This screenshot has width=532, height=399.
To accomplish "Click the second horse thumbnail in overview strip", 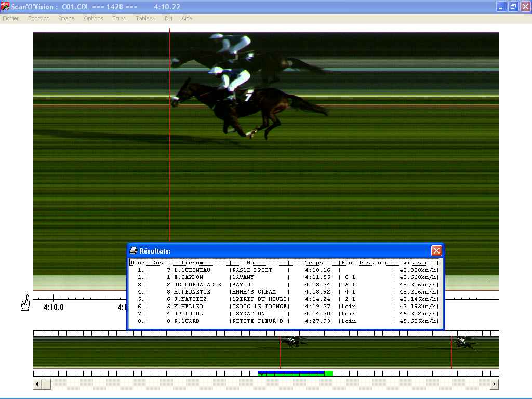I will coord(465,342).
